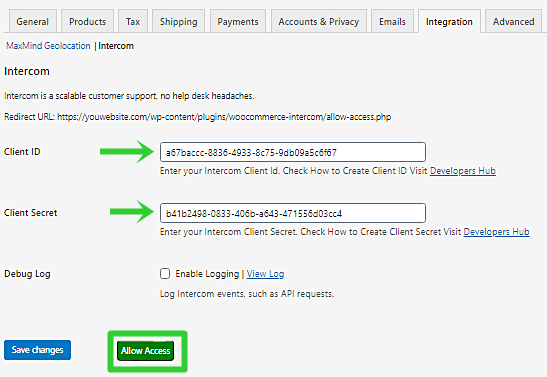Click into the Client ID field
Screen dimensions: 547x377
[293, 152]
